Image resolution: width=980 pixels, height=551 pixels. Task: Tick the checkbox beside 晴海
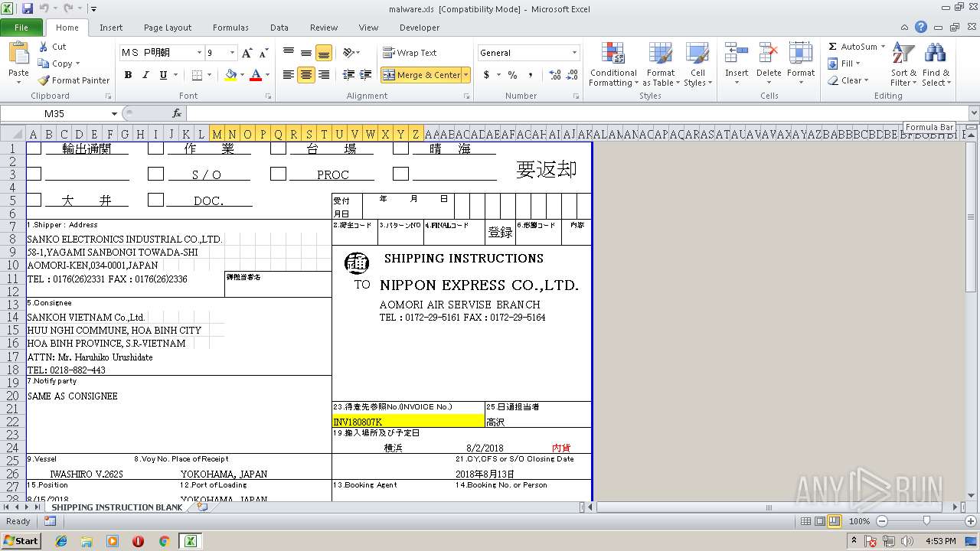tap(401, 148)
